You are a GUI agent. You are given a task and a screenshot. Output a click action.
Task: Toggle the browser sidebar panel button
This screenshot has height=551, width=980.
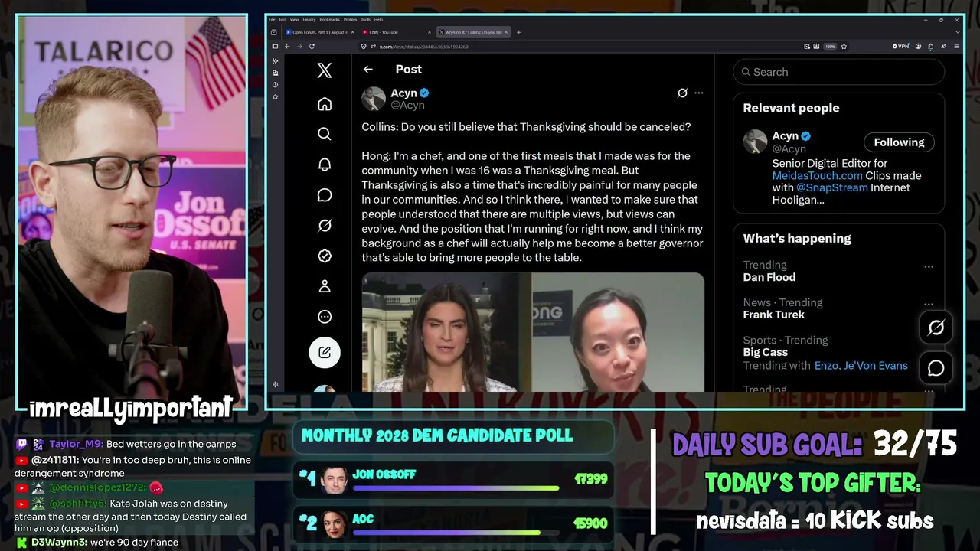[275, 47]
